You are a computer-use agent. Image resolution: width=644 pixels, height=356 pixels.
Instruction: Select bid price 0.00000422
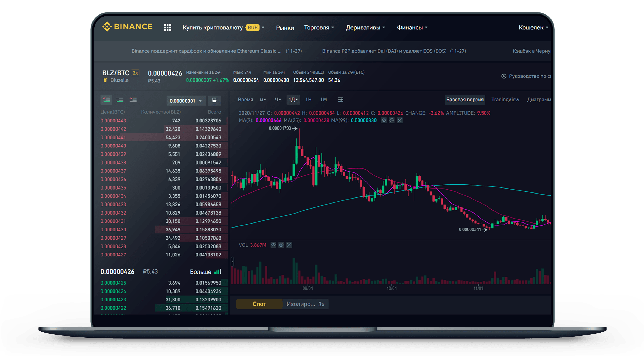point(113,308)
